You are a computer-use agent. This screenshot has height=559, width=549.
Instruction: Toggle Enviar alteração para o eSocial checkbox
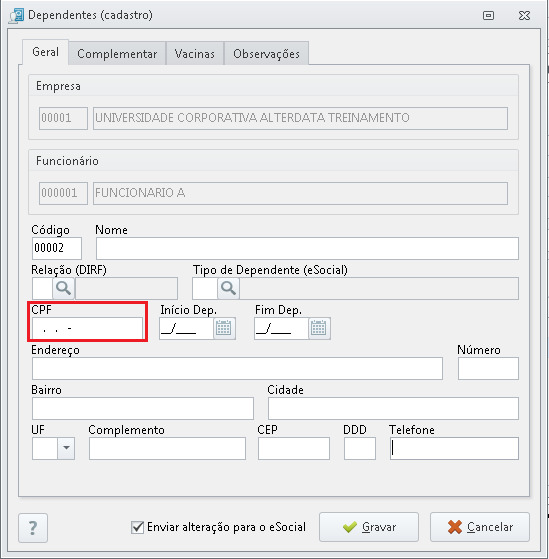[x=137, y=527]
